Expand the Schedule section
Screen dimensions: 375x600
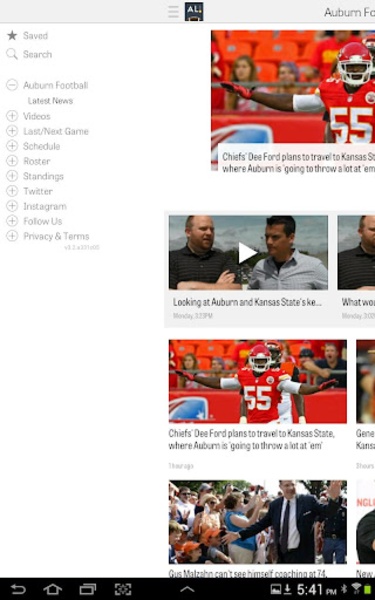[x=12, y=146]
